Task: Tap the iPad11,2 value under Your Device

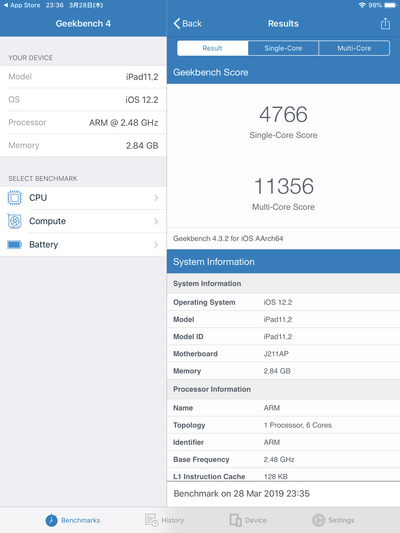Action: (142, 77)
